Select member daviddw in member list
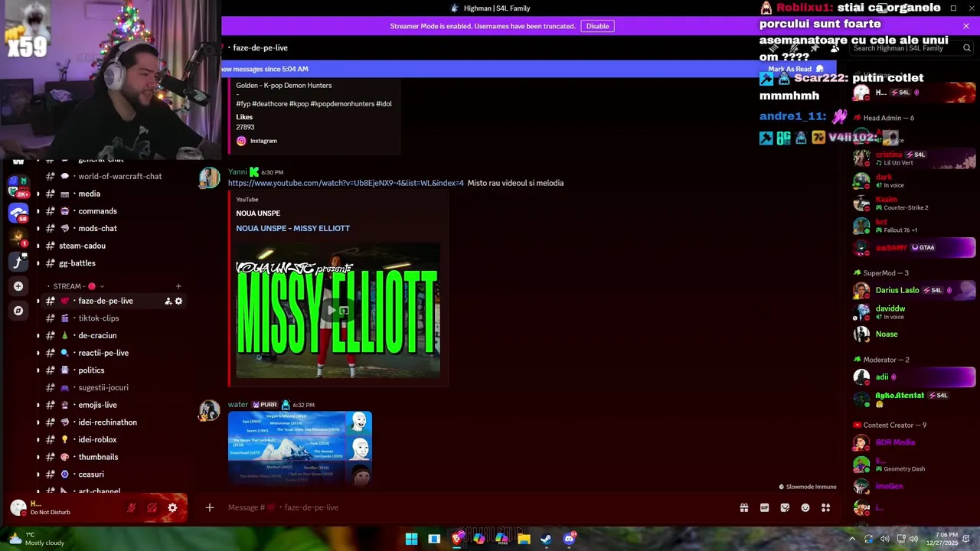The height and width of the screenshot is (551, 980). pos(915,312)
